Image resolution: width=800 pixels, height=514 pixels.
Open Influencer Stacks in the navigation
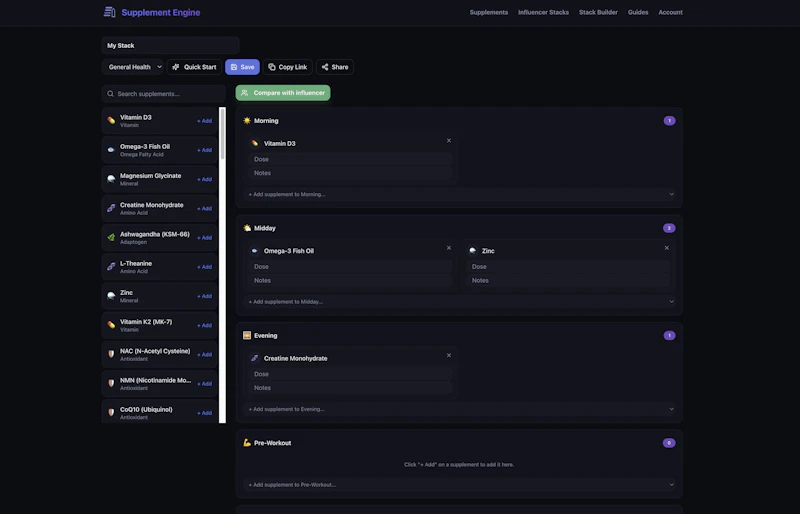543,12
